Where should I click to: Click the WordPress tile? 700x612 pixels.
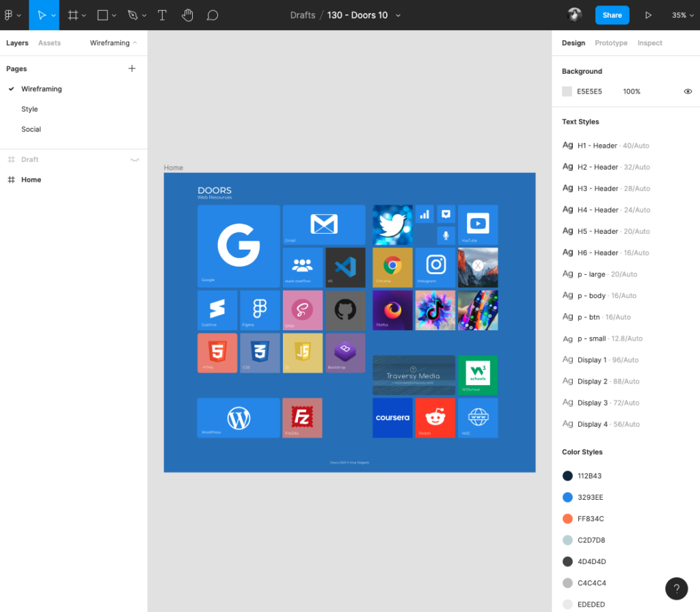pyautogui.click(x=239, y=418)
